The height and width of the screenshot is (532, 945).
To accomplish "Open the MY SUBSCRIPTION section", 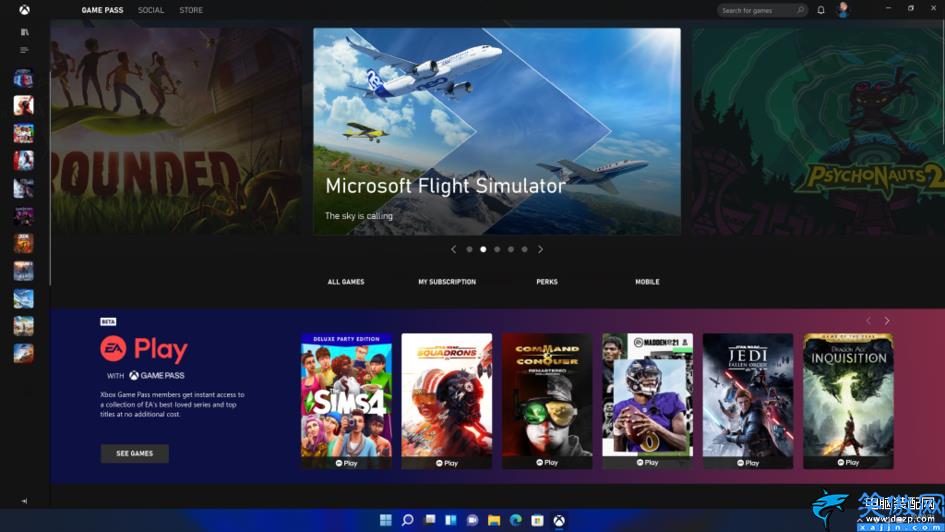I will (x=447, y=282).
